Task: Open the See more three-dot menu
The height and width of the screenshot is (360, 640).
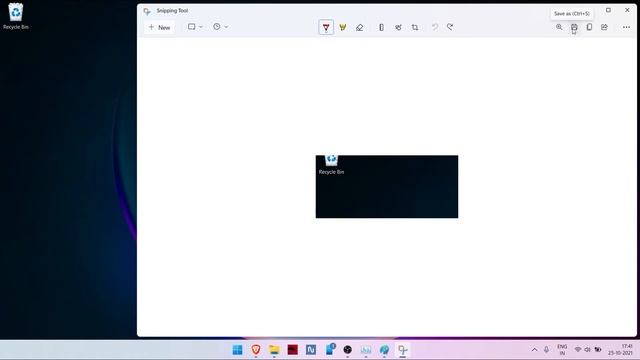Action: (x=626, y=27)
